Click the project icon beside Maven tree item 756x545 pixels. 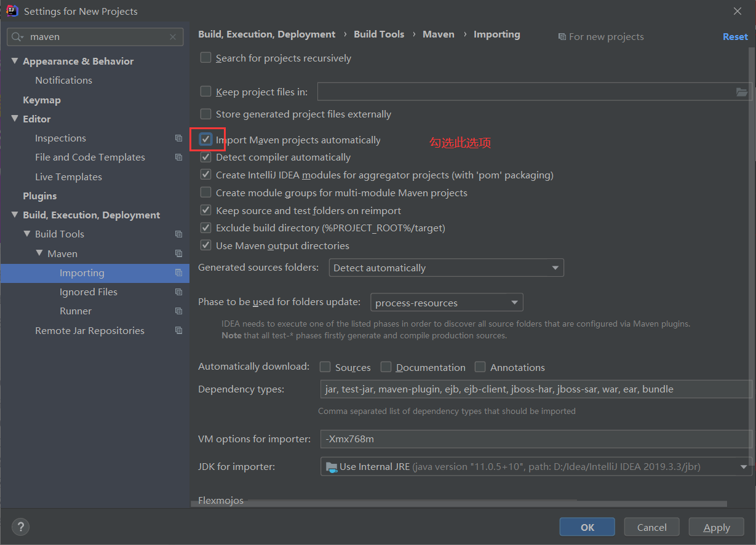click(178, 253)
